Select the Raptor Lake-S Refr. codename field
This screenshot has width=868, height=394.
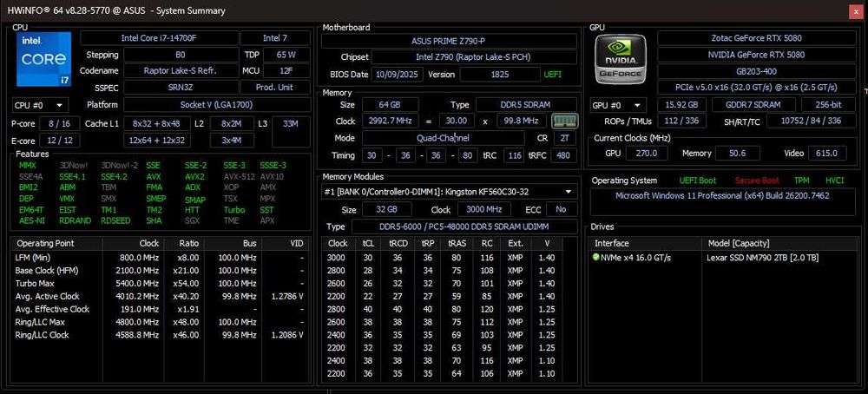(x=182, y=71)
